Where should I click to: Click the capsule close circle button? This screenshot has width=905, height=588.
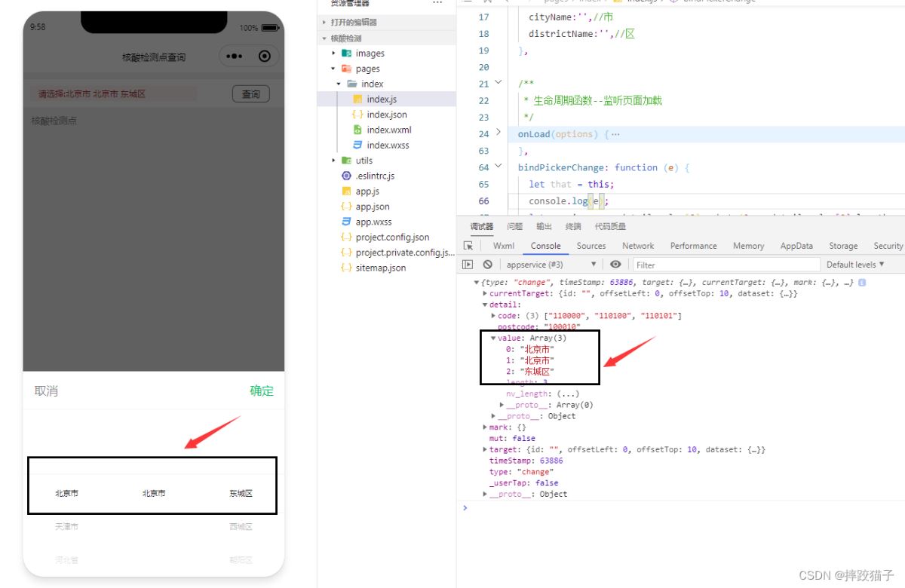click(264, 57)
